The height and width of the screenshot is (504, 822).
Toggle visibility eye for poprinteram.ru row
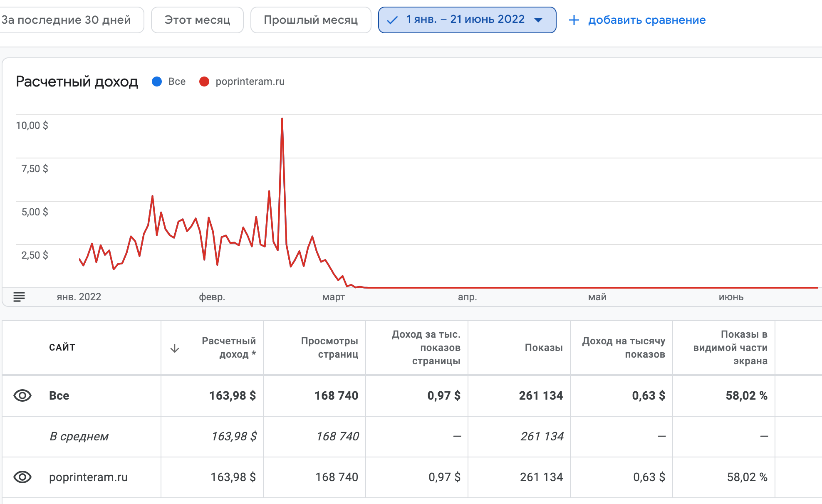pos(22,477)
